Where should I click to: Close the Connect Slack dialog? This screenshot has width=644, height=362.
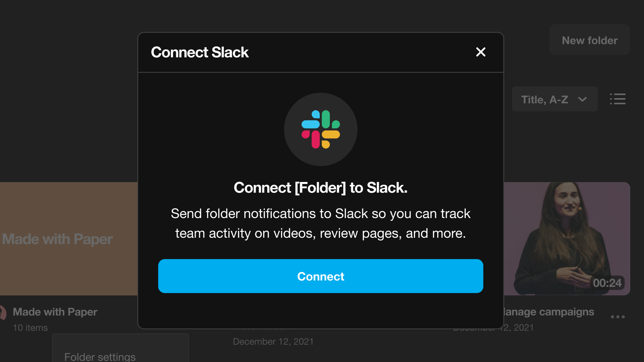coord(481,52)
